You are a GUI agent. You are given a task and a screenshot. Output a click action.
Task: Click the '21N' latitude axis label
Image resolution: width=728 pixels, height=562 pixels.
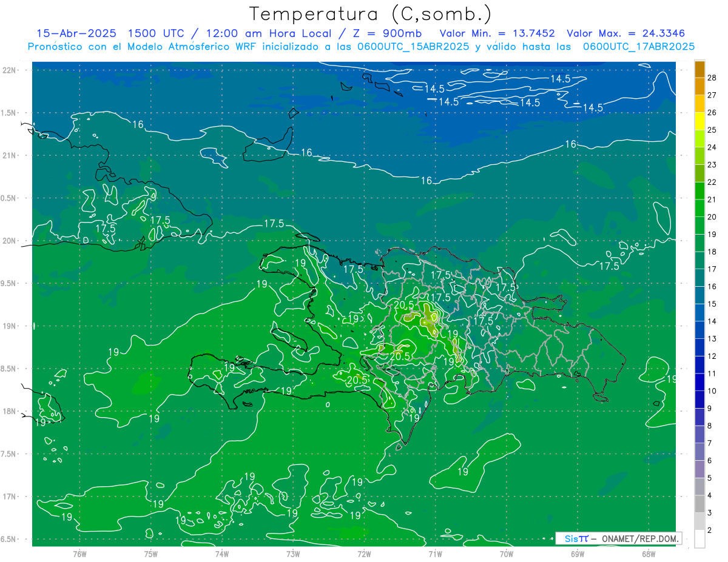tap(10, 155)
